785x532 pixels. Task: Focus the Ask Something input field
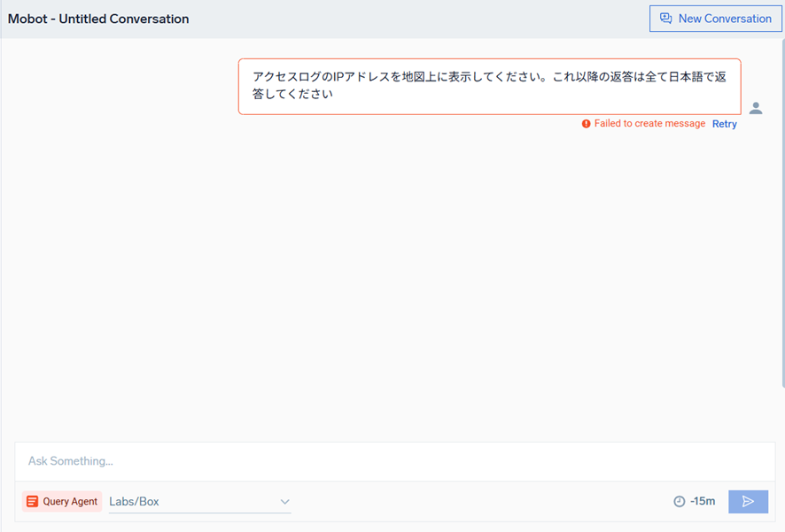coord(390,461)
